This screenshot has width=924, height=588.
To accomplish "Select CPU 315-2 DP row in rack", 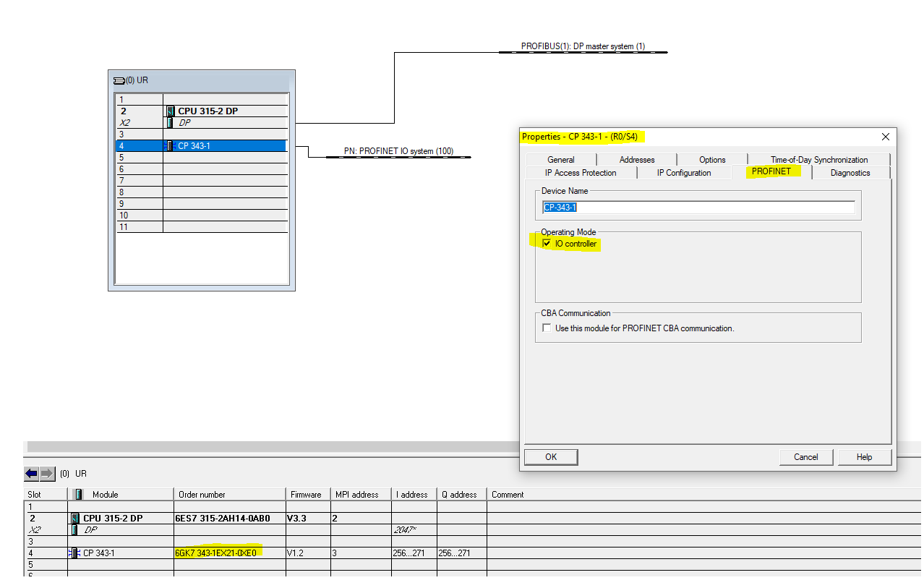I will 202,111.
